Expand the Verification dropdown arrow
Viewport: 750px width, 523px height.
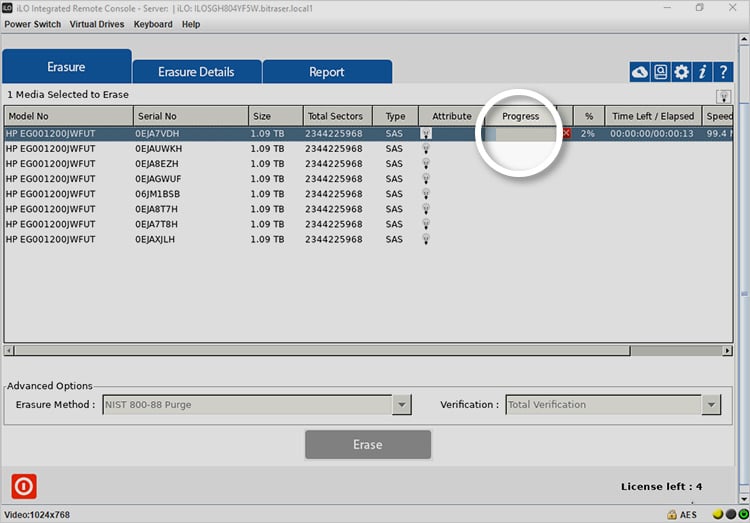click(711, 405)
